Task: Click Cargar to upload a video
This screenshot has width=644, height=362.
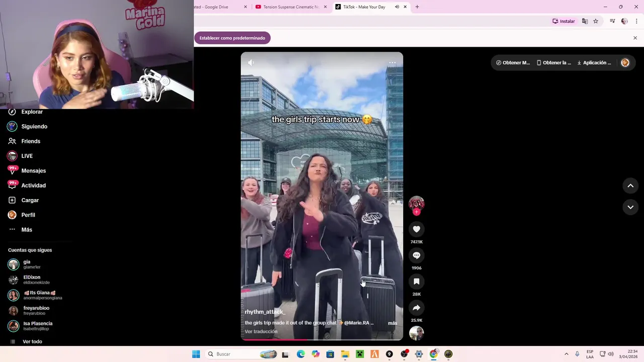Action: click(24, 200)
